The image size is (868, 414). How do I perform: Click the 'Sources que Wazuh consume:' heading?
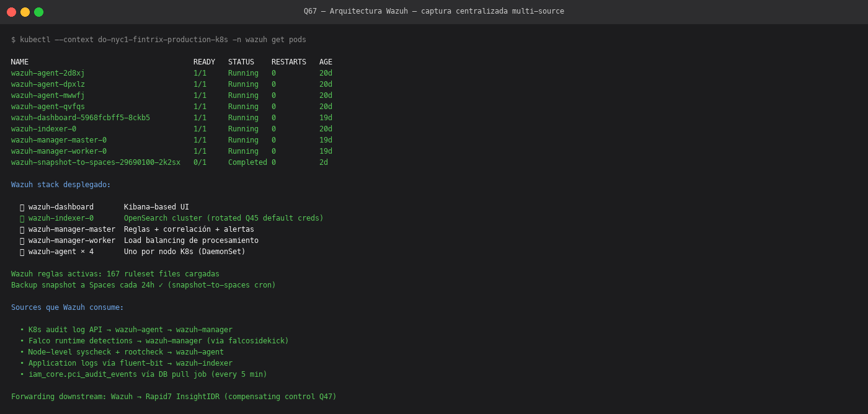[68, 307]
